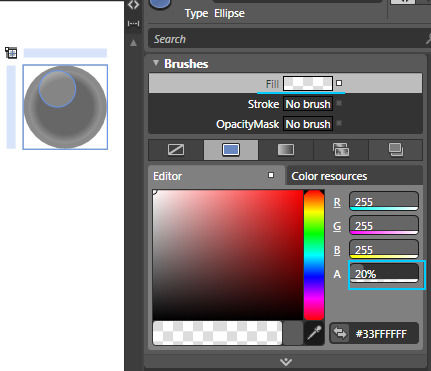Select the small highlight ellipse on canvas
This screenshot has width=431, height=371.
coord(57,89)
